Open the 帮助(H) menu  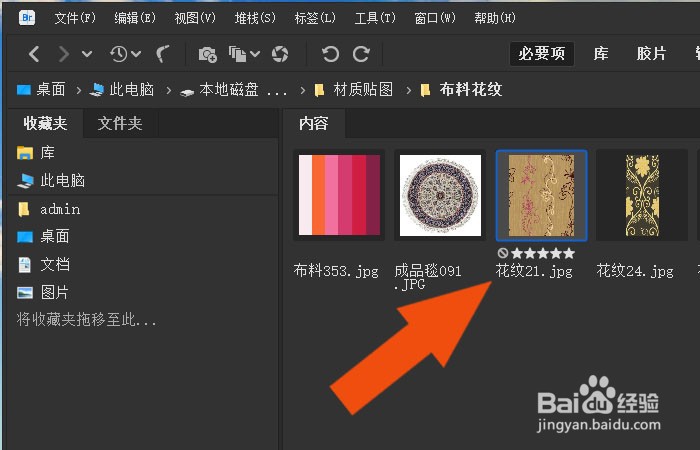pos(495,18)
